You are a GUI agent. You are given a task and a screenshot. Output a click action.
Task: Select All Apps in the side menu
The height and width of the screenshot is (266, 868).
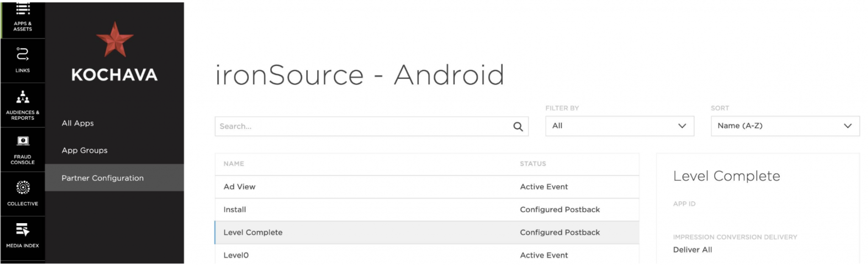(x=78, y=123)
